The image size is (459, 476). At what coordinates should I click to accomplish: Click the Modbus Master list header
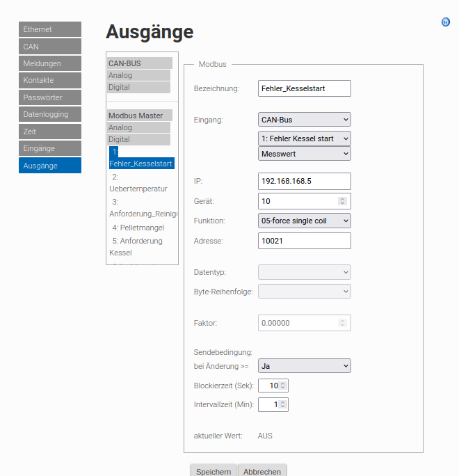(x=140, y=116)
